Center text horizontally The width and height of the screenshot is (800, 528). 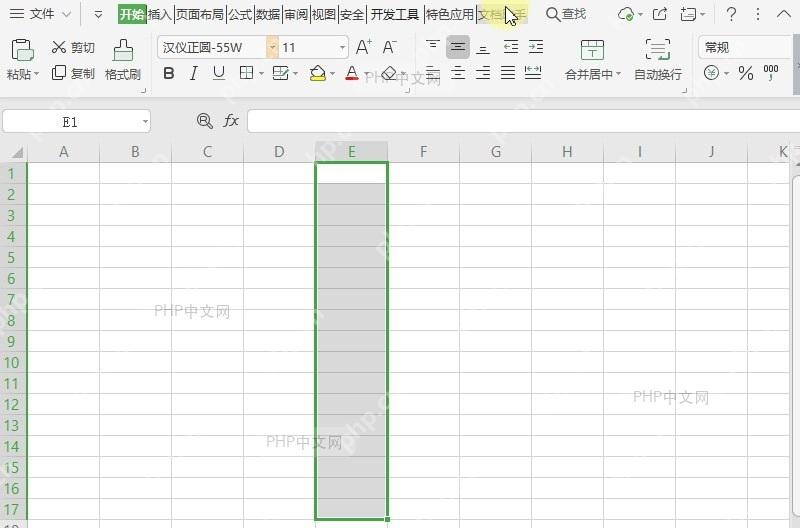click(458, 72)
